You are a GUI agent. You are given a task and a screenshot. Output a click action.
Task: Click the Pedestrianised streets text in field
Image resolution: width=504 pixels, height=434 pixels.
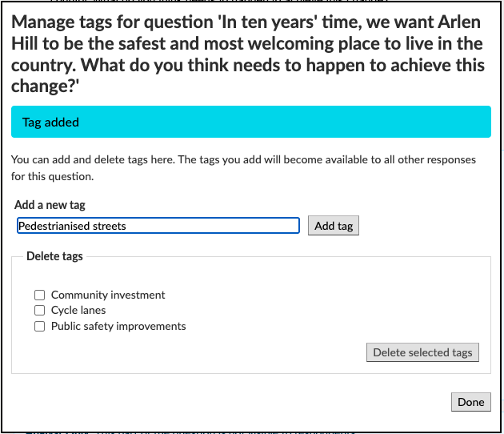[72, 226]
